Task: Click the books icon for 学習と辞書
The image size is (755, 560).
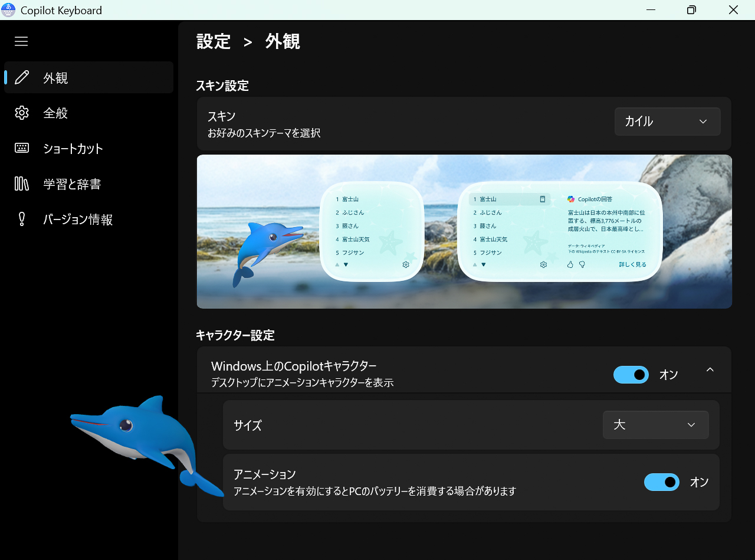Action: 22,184
